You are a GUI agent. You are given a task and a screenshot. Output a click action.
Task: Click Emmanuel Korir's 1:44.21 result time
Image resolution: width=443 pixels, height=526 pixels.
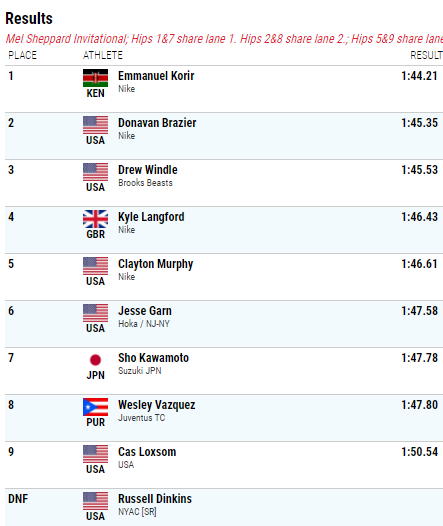click(x=419, y=76)
